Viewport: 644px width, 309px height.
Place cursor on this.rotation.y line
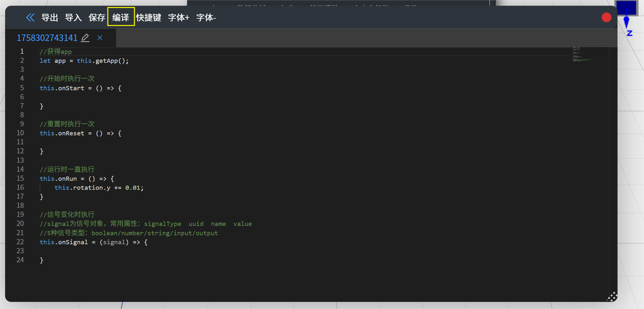99,188
